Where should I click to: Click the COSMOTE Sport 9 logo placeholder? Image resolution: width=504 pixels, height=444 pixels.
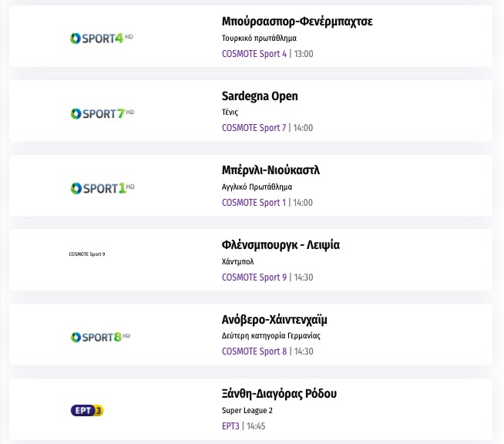(x=87, y=254)
